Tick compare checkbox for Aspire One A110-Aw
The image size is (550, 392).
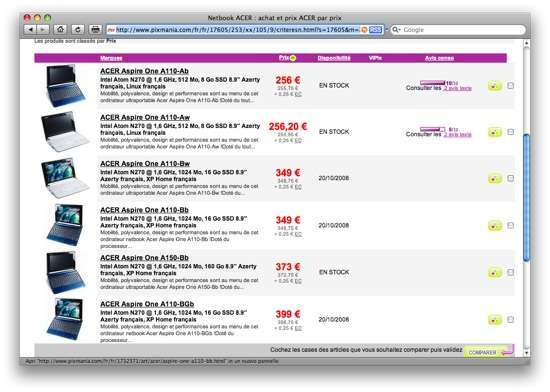click(x=510, y=132)
